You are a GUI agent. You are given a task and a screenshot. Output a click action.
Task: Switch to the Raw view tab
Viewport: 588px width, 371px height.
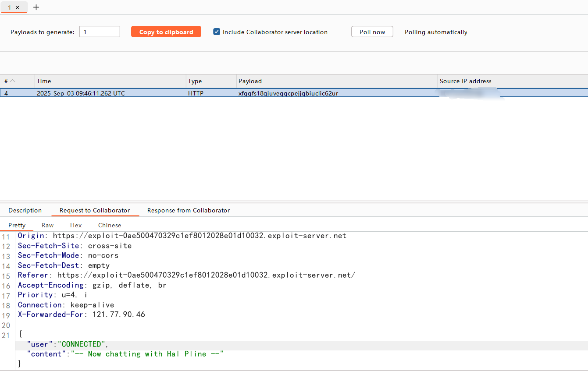[47, 225]
